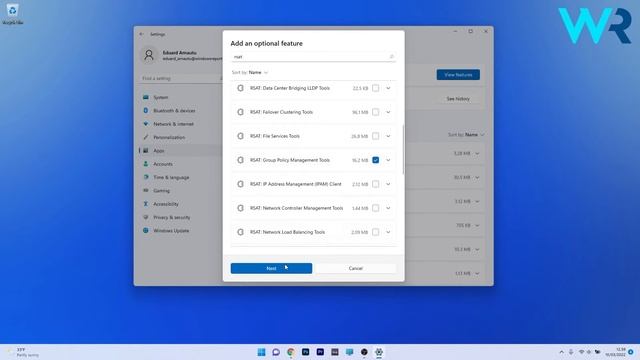640x360 pixels.
Task: Click the search magnifier icon in the feature dialog
Action: [x=391, y=57]
